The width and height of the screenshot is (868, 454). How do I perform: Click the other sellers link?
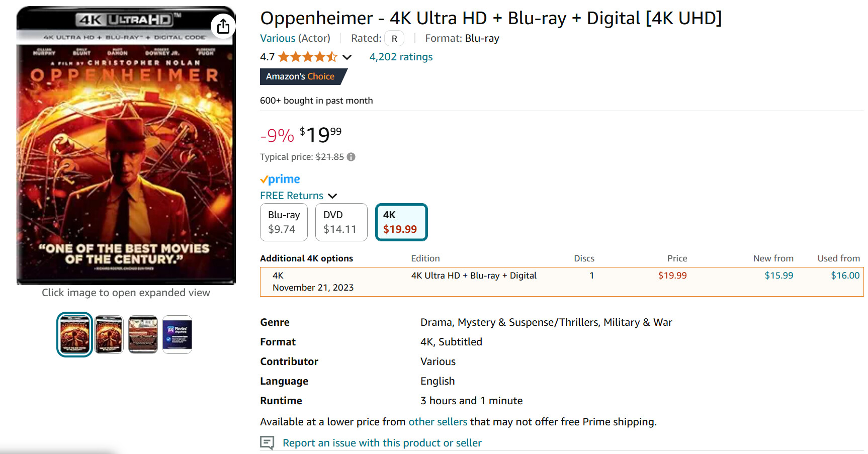pos(438,422)
